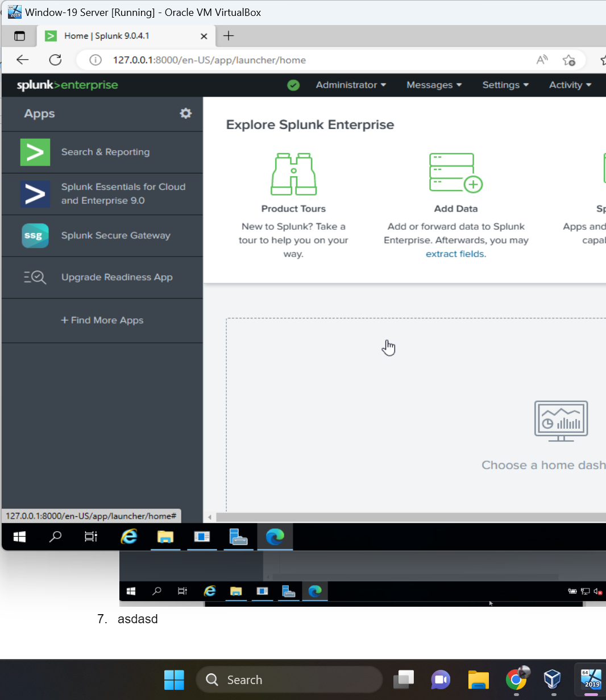Click the Window-19 Server VM host taskbar icon
The image size is (606, 700).
pos(591,680)
